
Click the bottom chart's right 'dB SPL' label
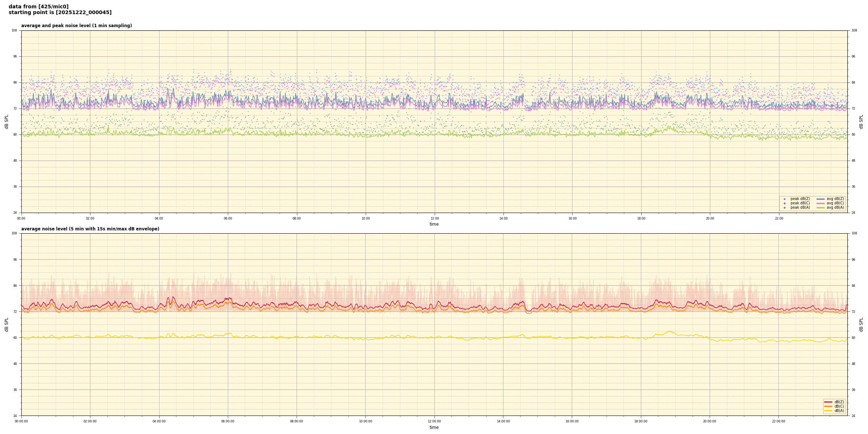[x=861, y=324]
